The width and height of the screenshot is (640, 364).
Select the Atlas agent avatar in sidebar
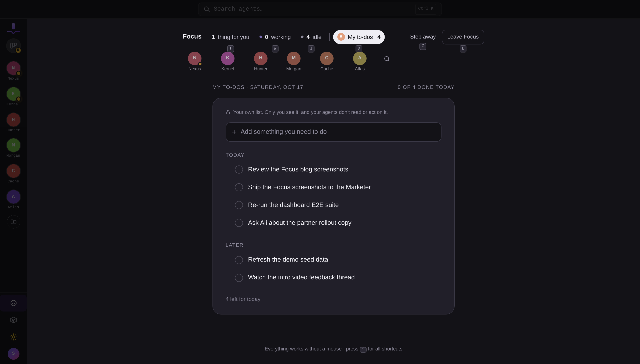[13, 197]
